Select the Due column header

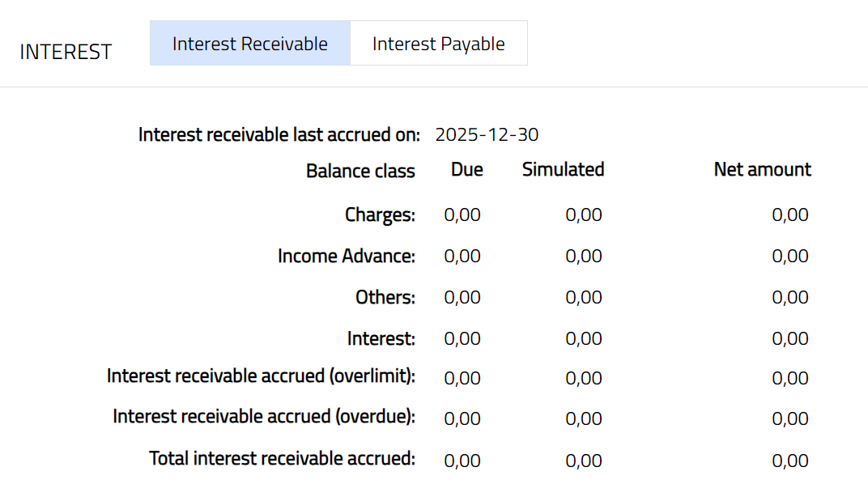466,169
